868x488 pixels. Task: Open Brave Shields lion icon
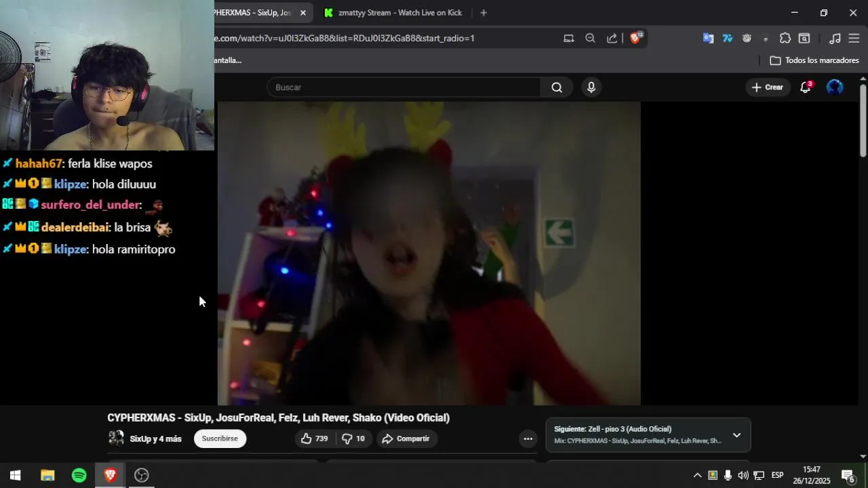tap(635, 38)
